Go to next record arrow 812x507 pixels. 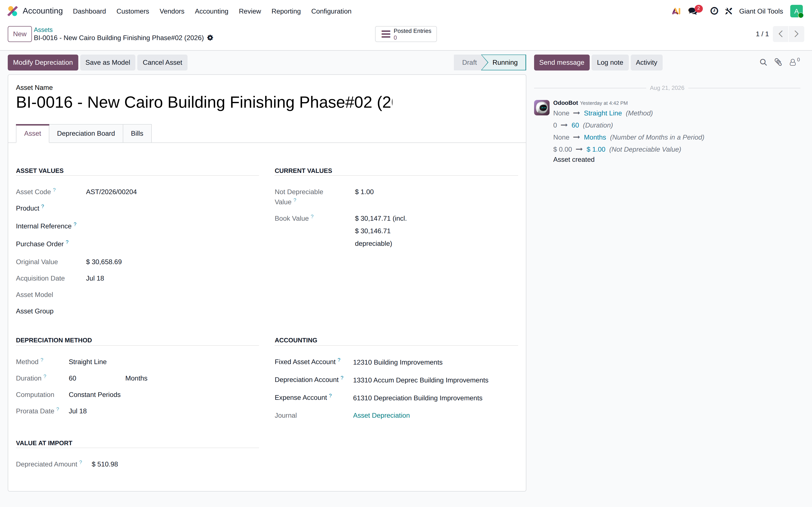coord(796,34)
